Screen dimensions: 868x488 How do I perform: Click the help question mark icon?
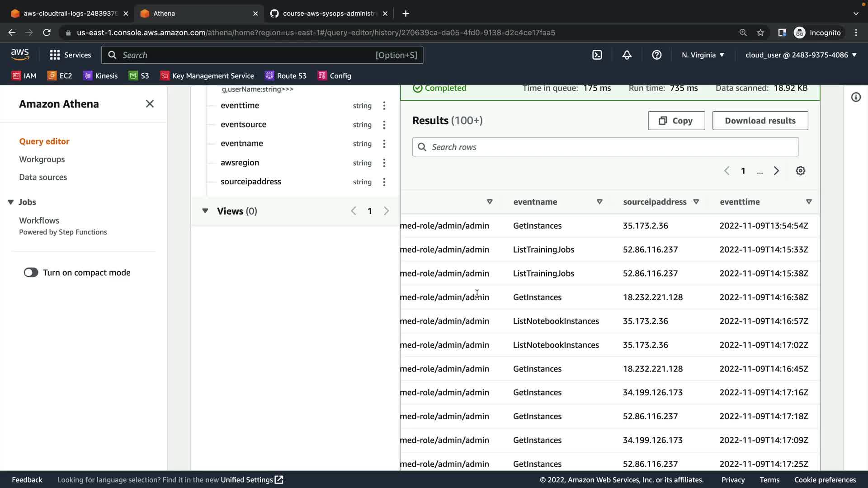click(656, 55)
